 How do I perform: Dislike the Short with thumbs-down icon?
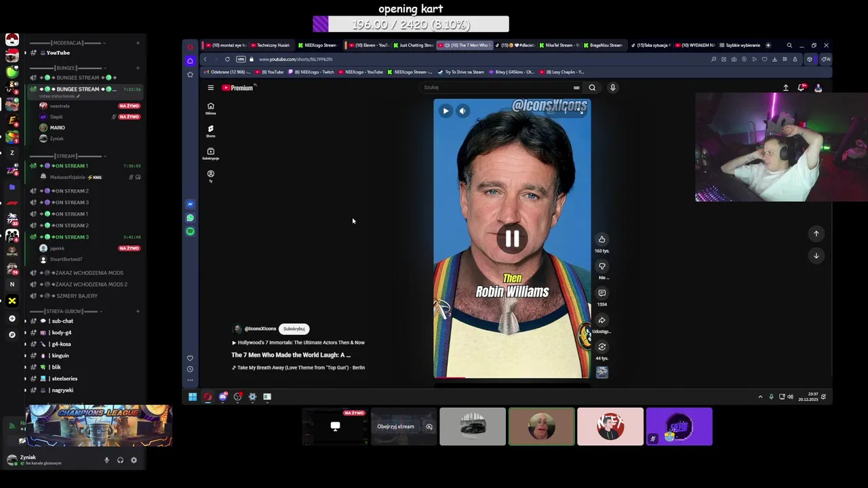601,266
